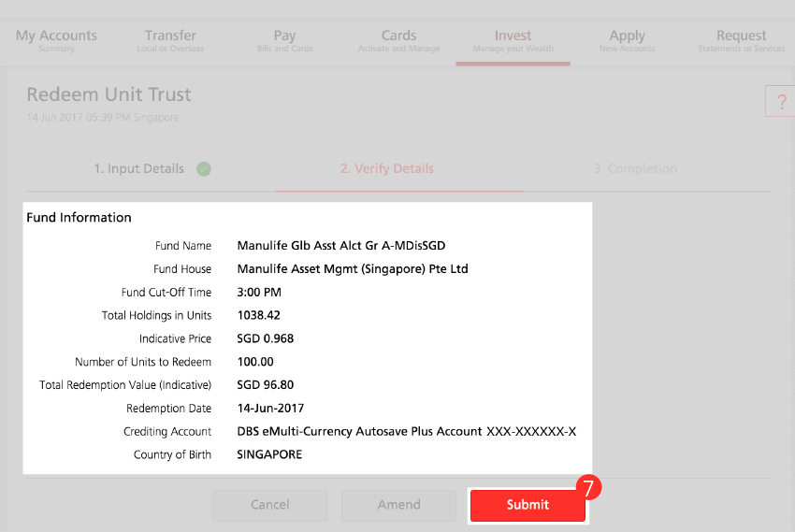
Task: Click redemption date 14-Jun-2017
Action: click(x=270, y=409)
